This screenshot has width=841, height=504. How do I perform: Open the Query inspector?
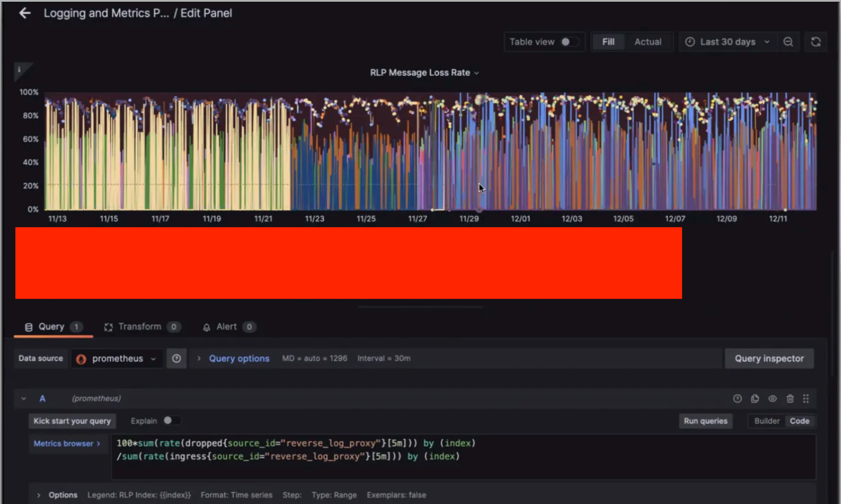(769, 359)
